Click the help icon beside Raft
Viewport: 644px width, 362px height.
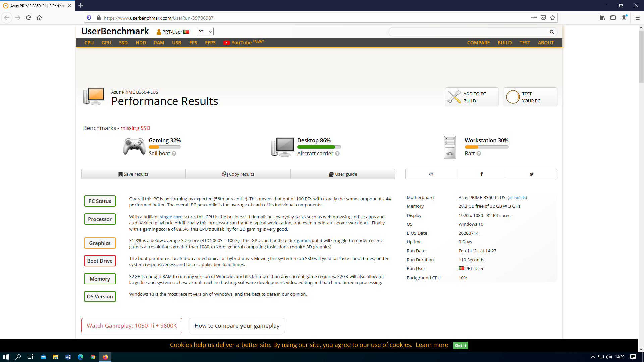pyautogui.click(x=479, y=154)
